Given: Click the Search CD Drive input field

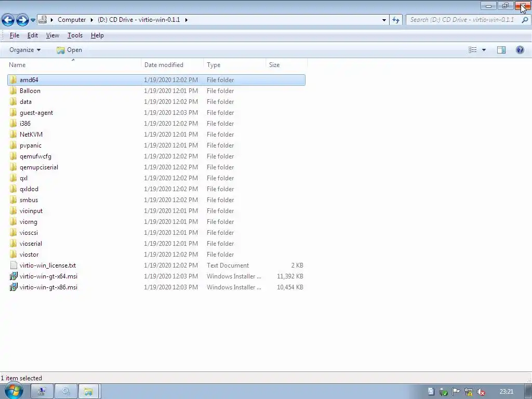Looking at the screenshot, I should (462, 20).
